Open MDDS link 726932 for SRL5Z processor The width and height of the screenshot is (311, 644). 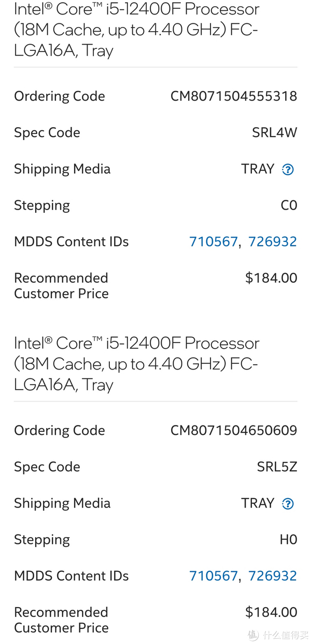[x=273, y=576]
